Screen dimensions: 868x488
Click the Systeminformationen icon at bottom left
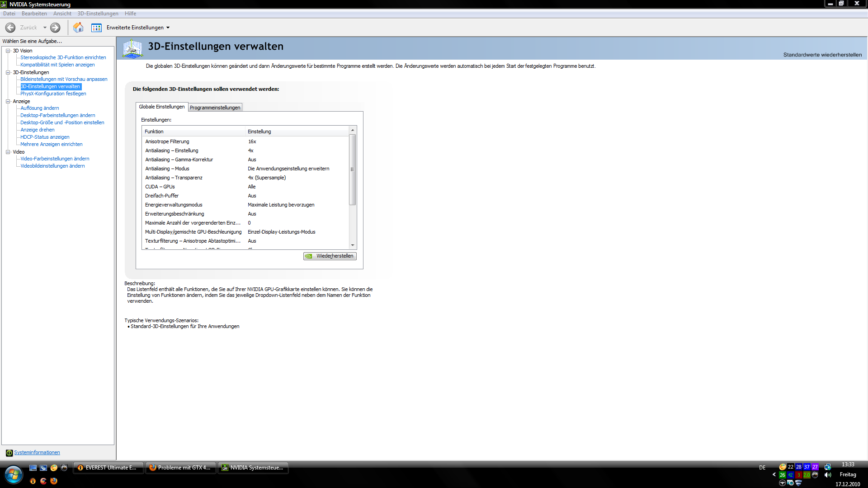click(9, 453)
